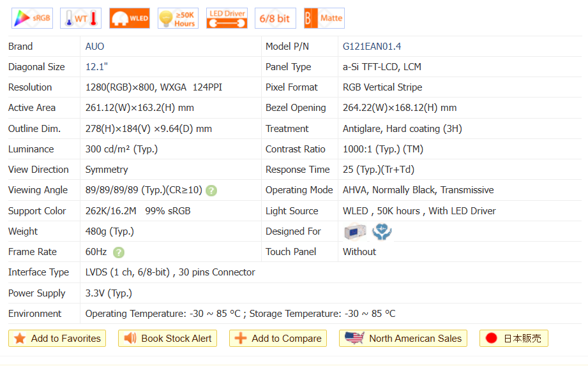Click the LED Driver badge
The width and height of the screenshot is (588, 366).
click(x=227, y=18)
